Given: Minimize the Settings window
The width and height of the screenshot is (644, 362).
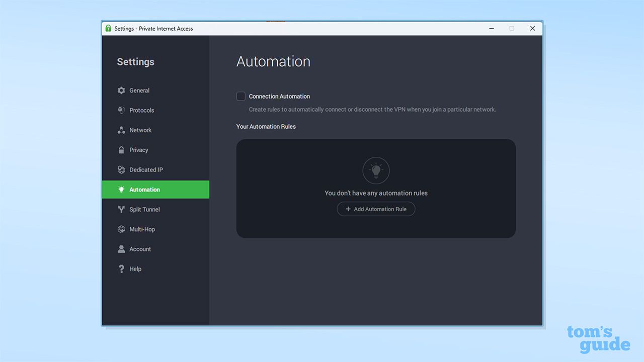Looking at the screenshot, I should pyautogui.click(x=491, y=28).
